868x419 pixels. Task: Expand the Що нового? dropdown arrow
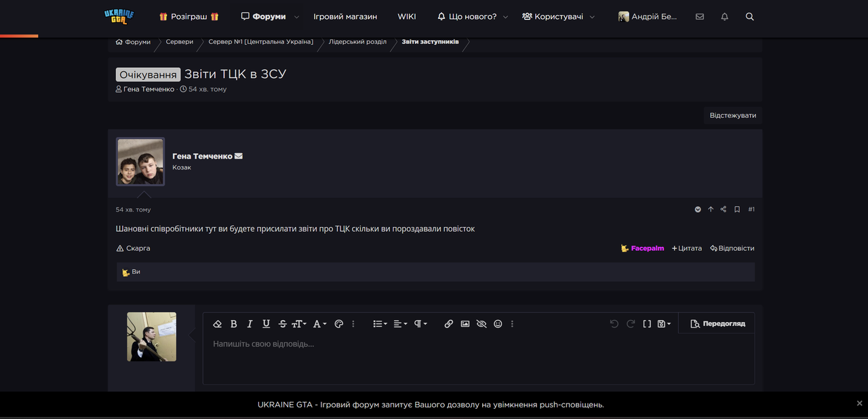click(505, 17)
